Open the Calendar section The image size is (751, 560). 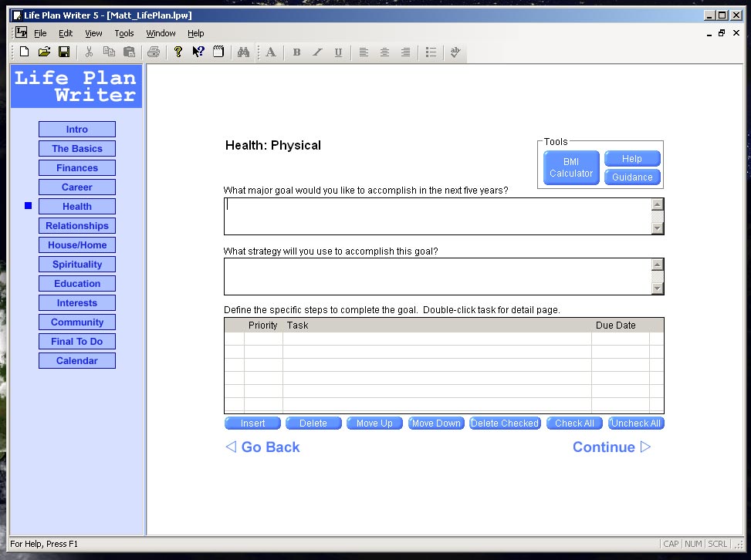click(77, 361)
